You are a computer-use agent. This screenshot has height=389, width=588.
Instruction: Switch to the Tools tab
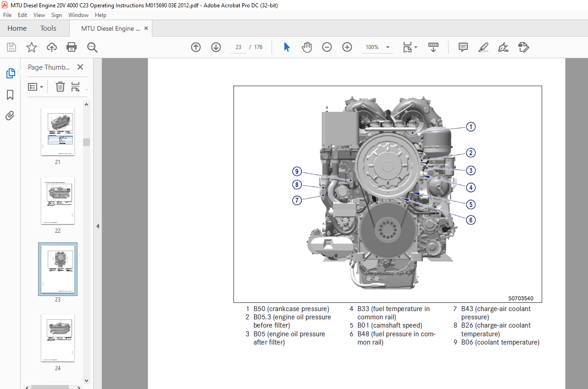[x=48, y=28]
